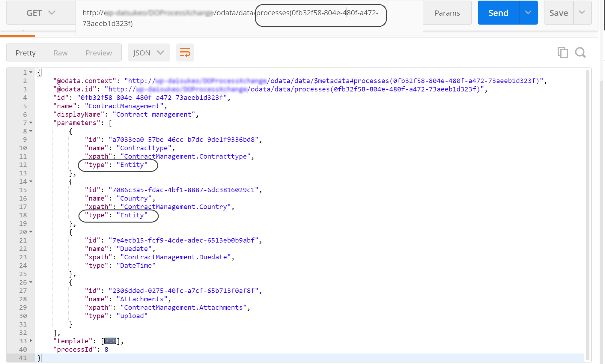Click the "Contract management" displayName value

[154, 114]
